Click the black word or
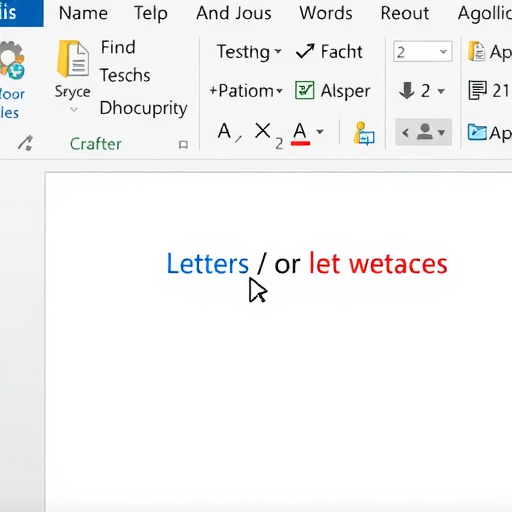The image size is (512, 512). [287, 266]
